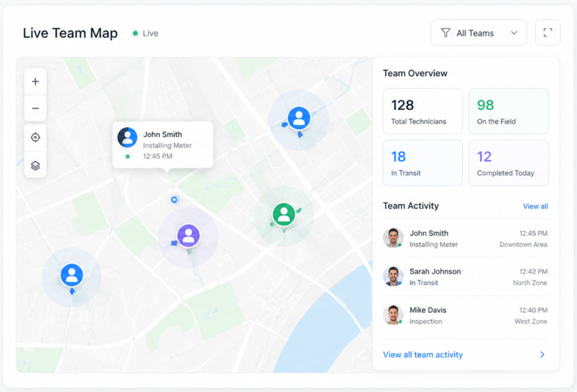The width and height of the screenshot is (577, 392).
Task: Expand the map to fullscreen
Action: (548, 32)
